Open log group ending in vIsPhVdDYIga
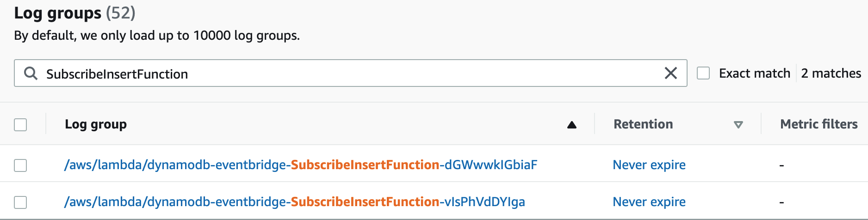 pyautogui.click(x=295, y=202)
